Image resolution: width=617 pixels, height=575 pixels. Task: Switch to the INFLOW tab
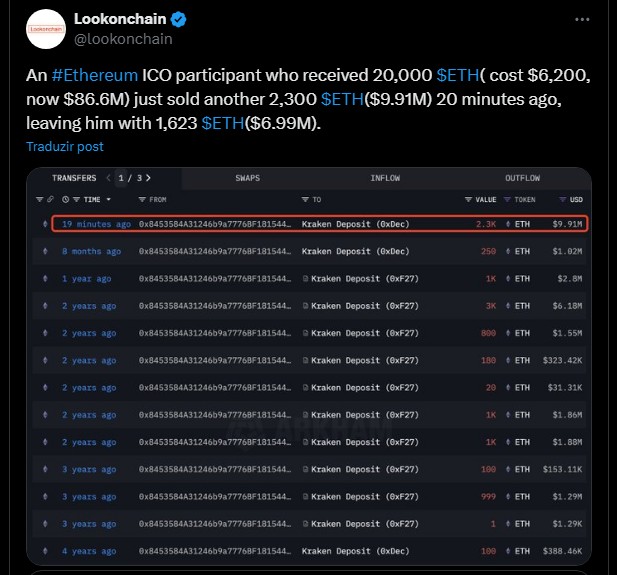point(385,178)
